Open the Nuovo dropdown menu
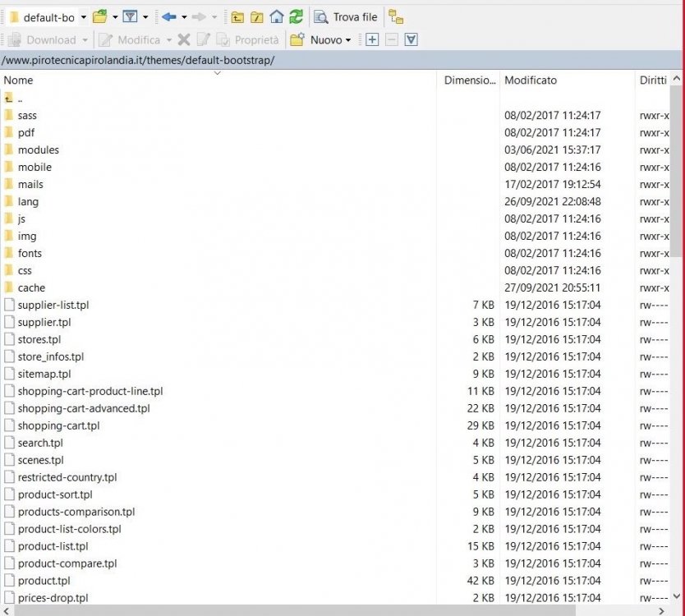Viewport: 685px width, 616px height. 329,39
